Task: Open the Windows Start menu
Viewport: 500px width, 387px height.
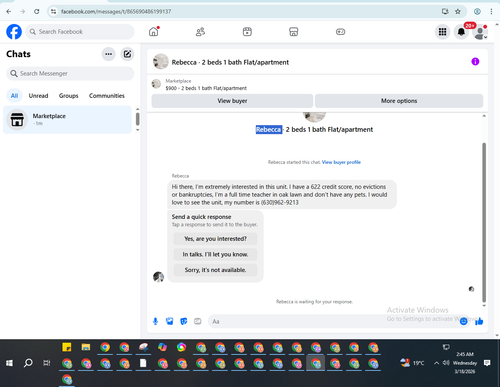Action: tap(9, 363)
